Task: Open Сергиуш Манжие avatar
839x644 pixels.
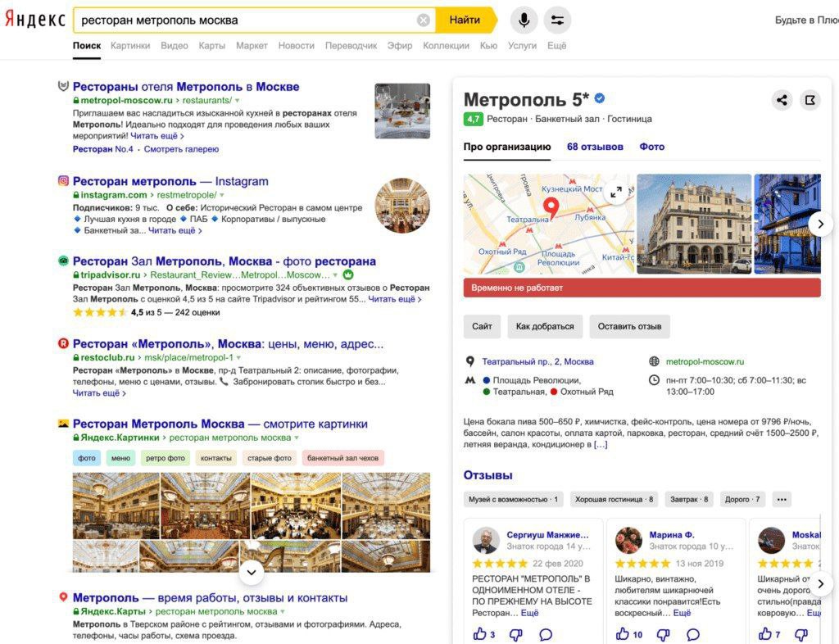Action: pyautogui.click(x=486, y=540)
